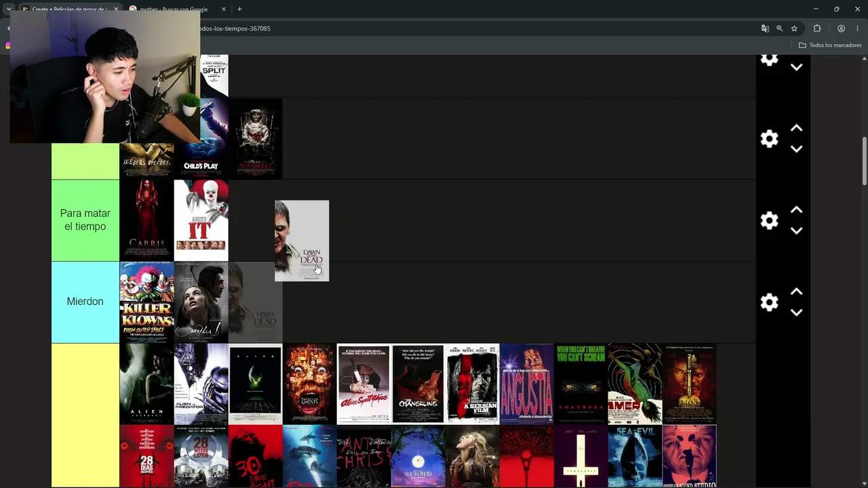The height and width of the screenshot is (488, 868).
Task: Open settings gear for the Annabelle row
Action: pyautogui.click(x=769, y=139)
